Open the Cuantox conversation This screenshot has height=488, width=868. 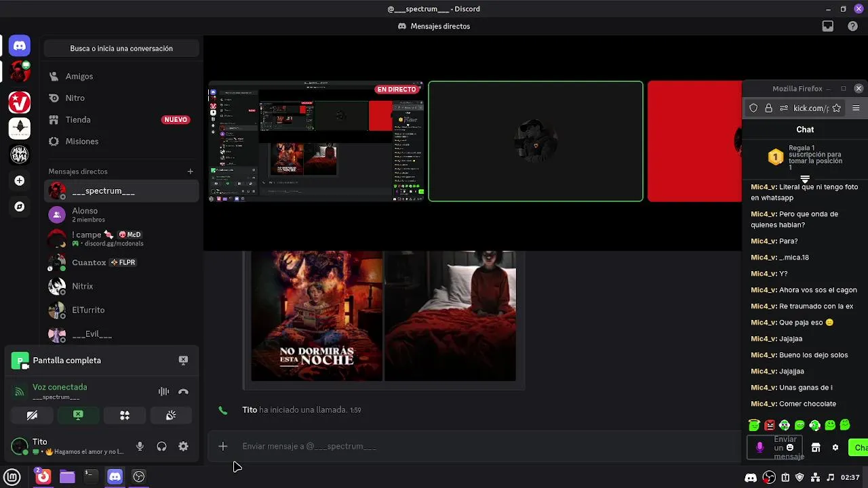121,262
